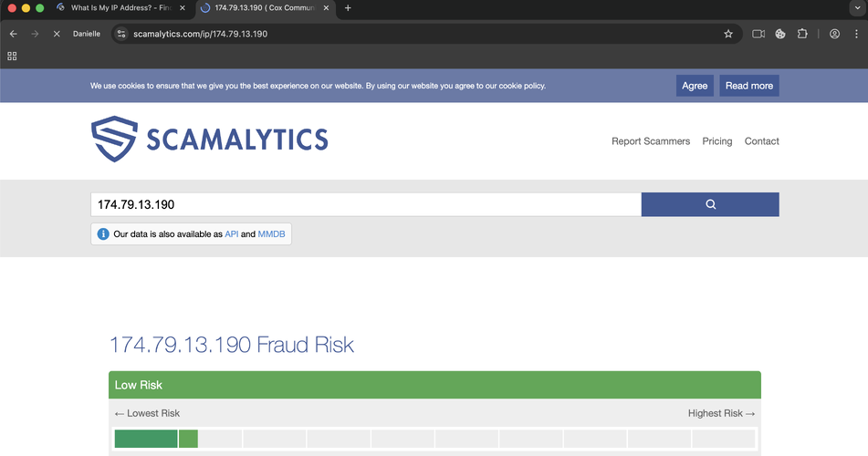Click the Danielle profile label
Viewport: 868px width, 456px height.
(x=87, y=34)
